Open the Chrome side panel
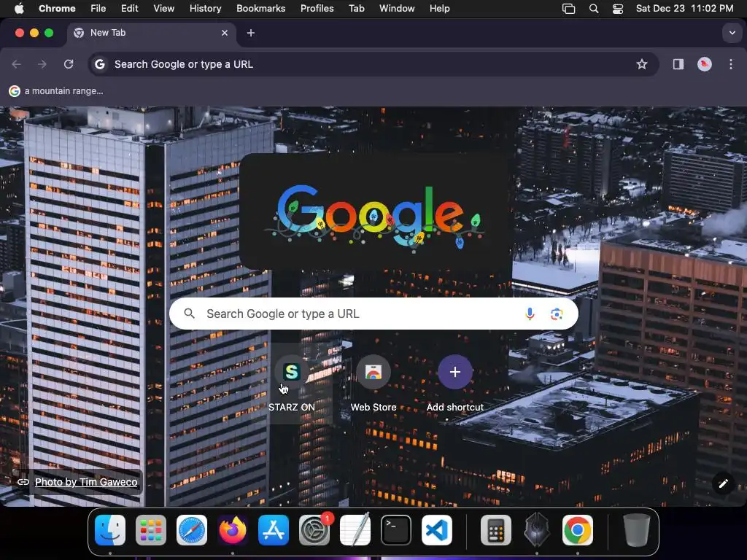This screenshot has height=560, width=747. pyautogui.click(x=678, y=64)
